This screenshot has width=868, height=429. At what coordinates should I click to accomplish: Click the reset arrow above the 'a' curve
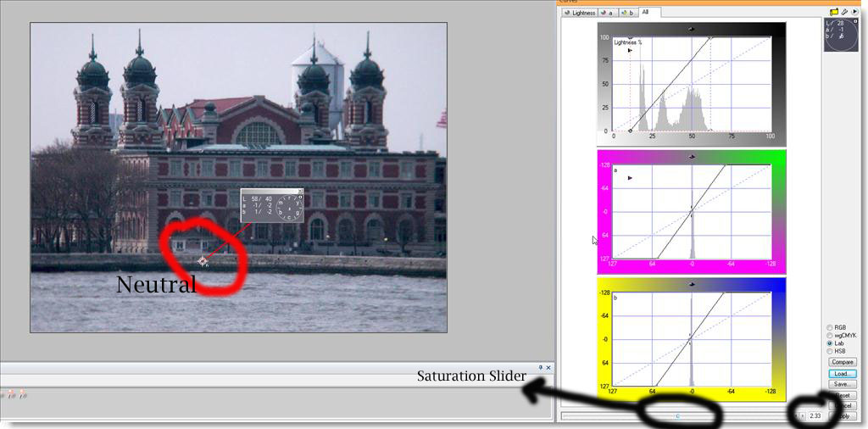(x=692, y=157)
